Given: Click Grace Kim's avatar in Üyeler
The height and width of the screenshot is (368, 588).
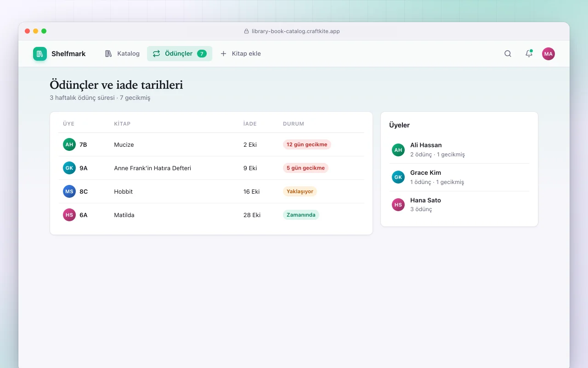Looking at the screenshot, I should point(398,177).
